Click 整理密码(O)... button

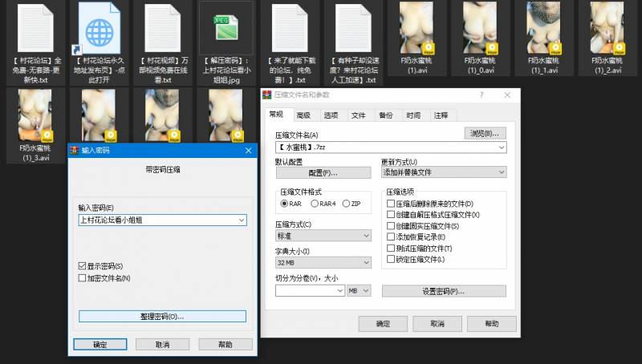(163, 316)
